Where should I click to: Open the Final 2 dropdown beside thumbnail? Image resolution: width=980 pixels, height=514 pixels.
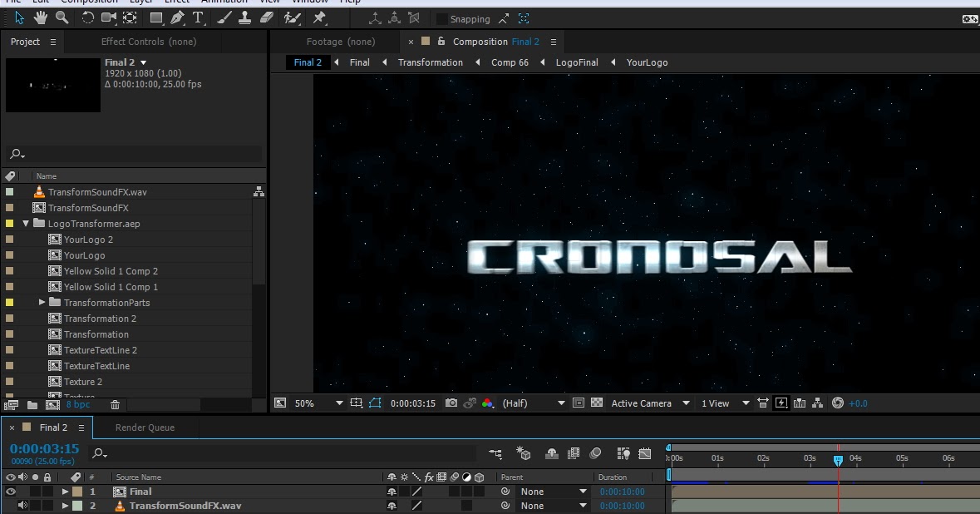point(143,62)
